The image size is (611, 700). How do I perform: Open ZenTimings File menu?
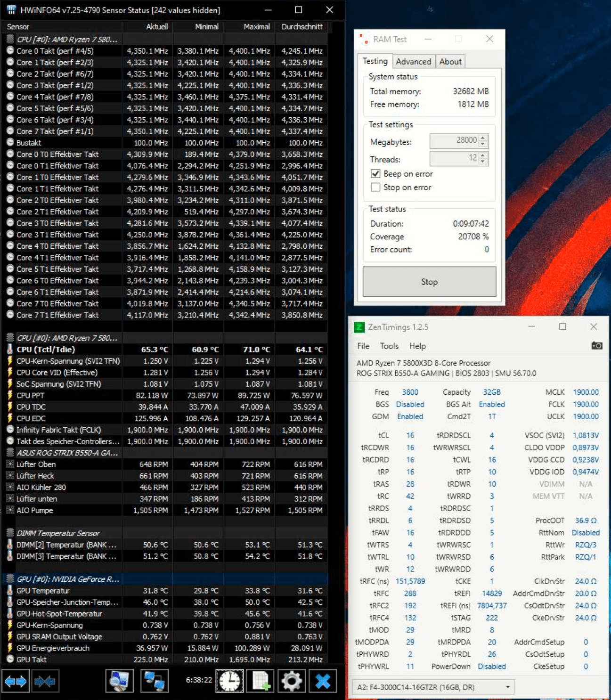(363, 346)
